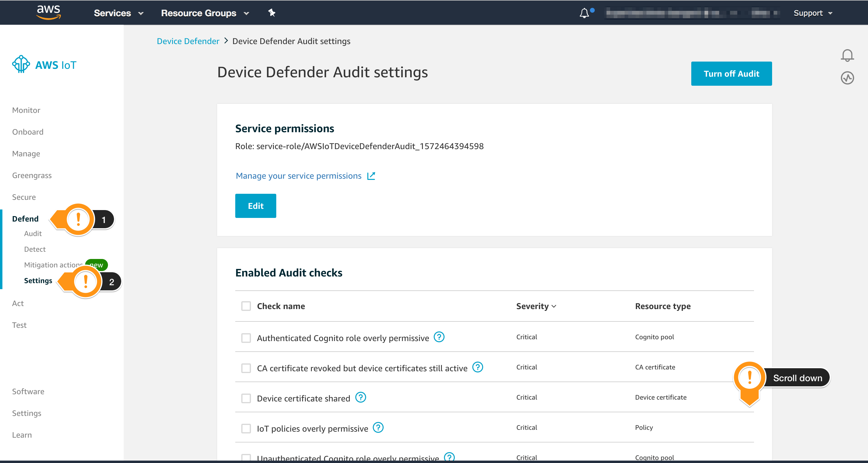Show help for Authenticated Cognito role check

[x=439, y=337]
